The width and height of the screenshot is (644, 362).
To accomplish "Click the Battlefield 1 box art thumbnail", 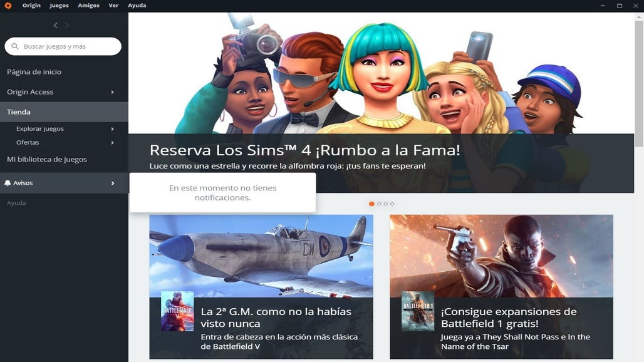I will click(418, 311).
